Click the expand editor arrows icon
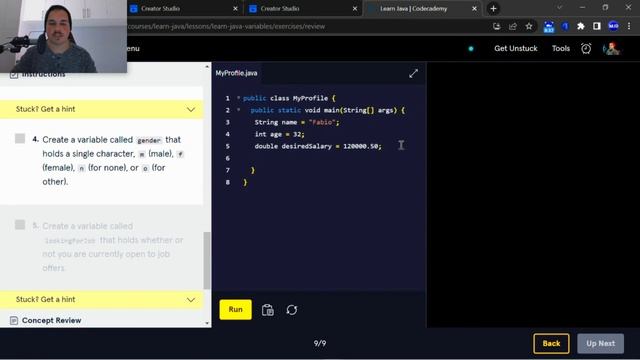 click(413, 73)
